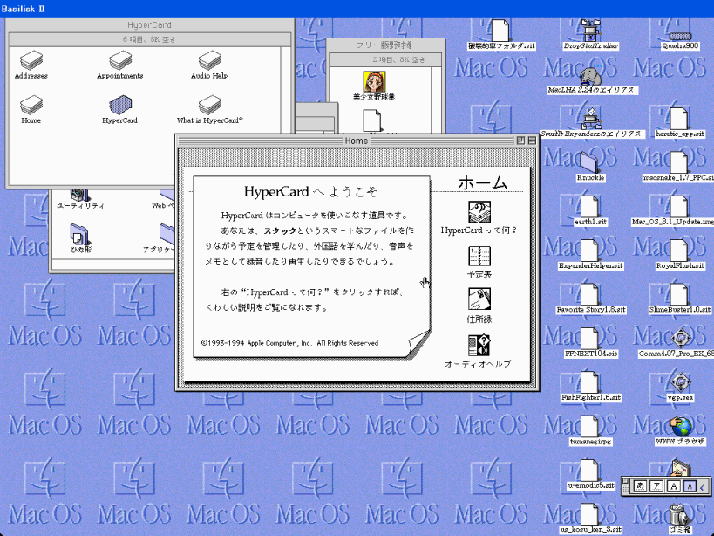Click the Home window collapse box

point(532,141)
